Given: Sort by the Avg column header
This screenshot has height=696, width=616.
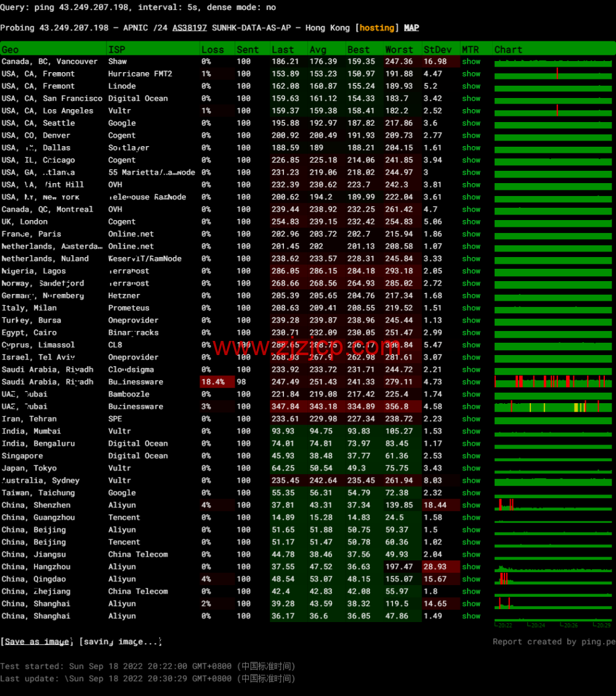Looking at the screenshot, I should click(318, 49).
